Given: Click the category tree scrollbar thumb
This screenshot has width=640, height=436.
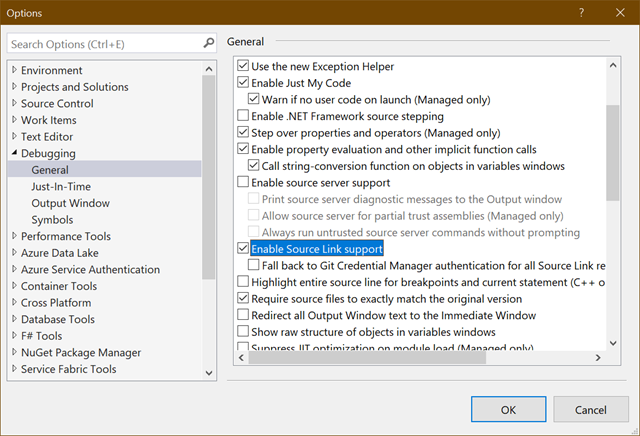Looking at the screenshot, I should pyautogui.click(x=209, y=178).
